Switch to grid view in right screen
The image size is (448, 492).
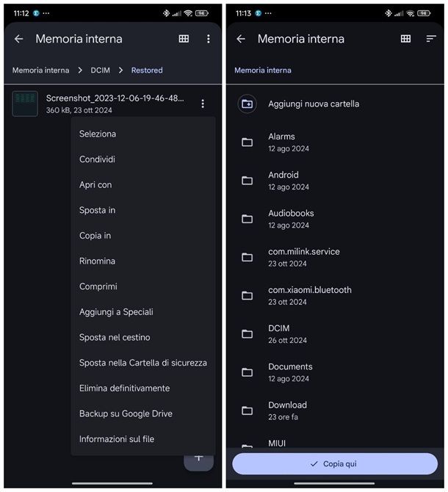click(405, 39)
